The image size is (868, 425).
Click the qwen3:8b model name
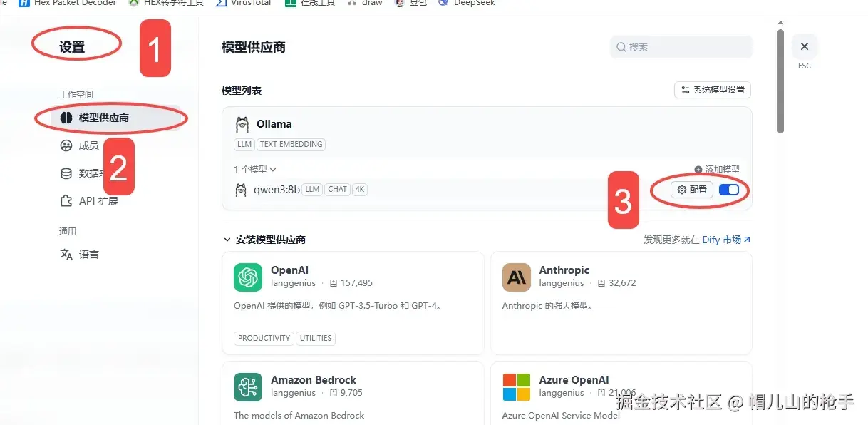click(277, 190)
